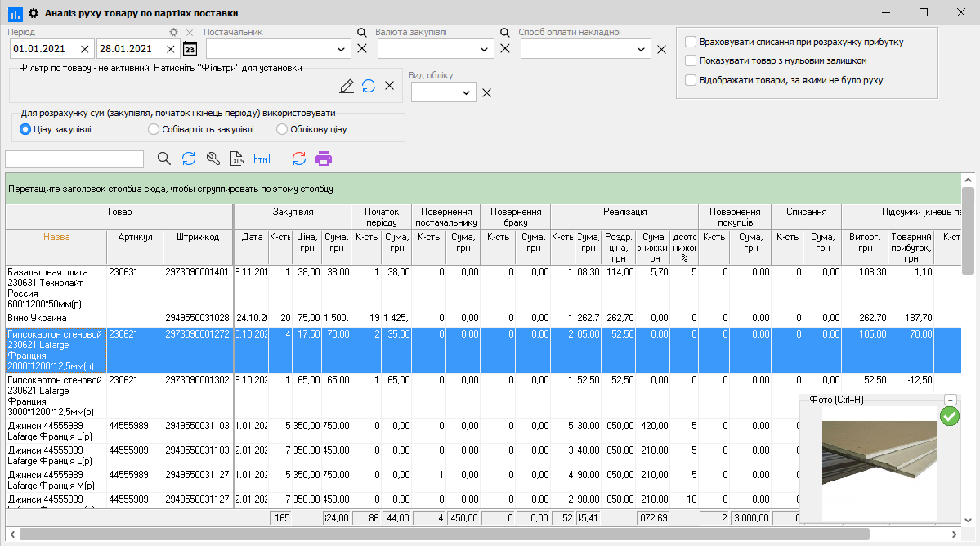
Task: Export the report to HTML
Action: tap(262, 159)
